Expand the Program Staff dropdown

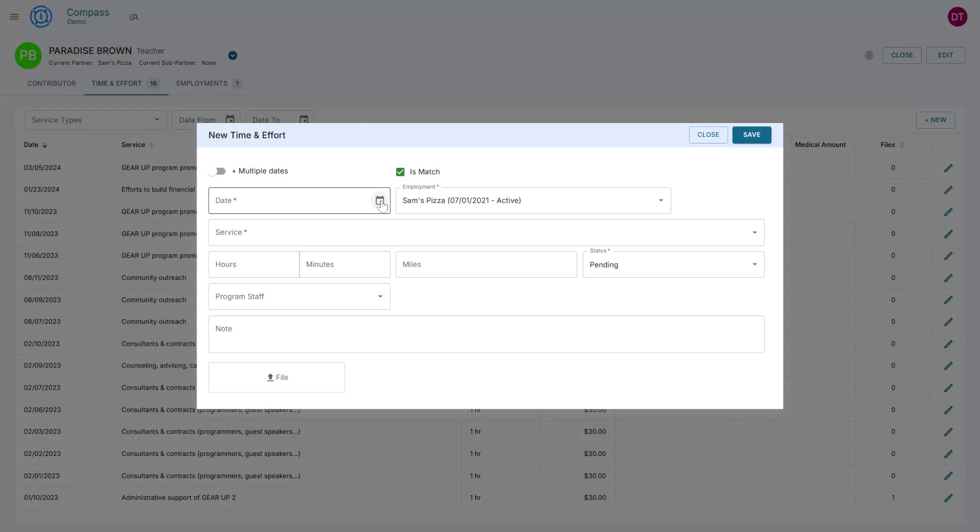380,296
